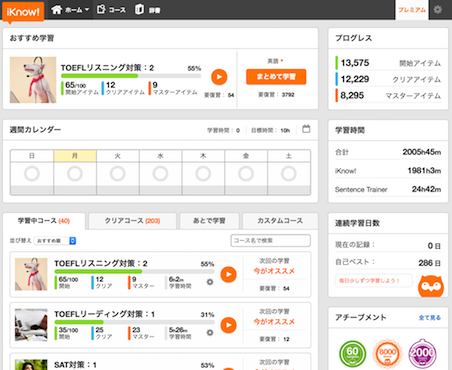Click the まとめて学習 button
Image resolution: width=452 pixels, height=370 pixels.
click(276, 77)
